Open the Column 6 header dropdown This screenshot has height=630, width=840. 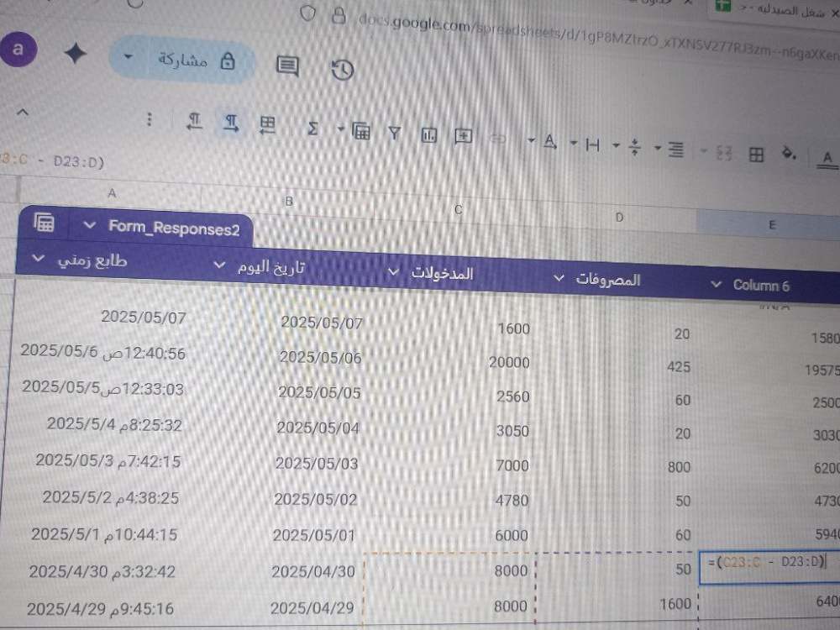point(717,284)
